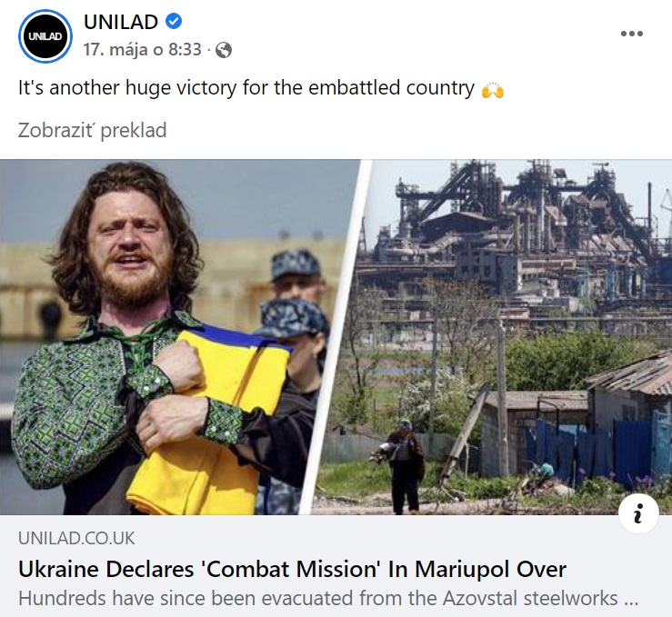Screen dimensions: 672x617
Task: Click the person walking near the shed
Action: [x=402, y=467]
